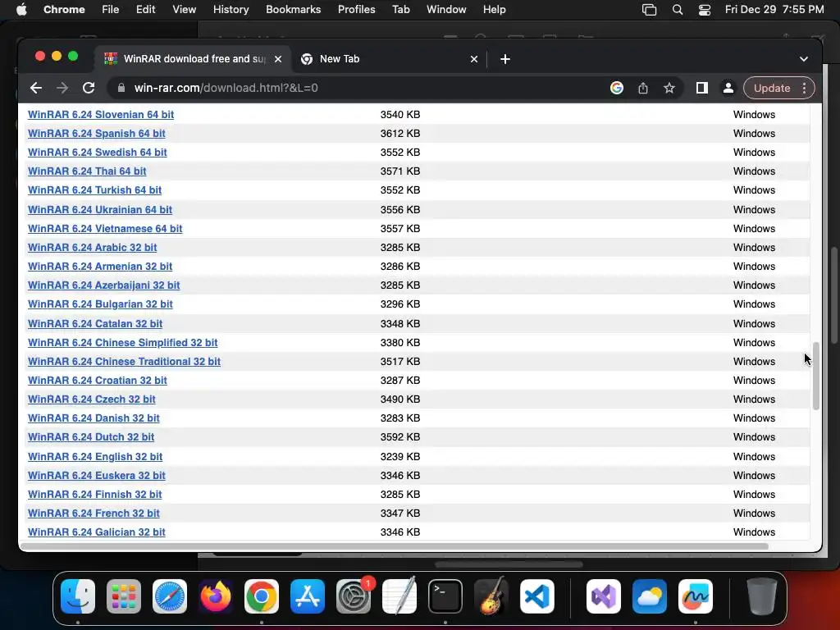View site information lock icon

coord(121,88)
